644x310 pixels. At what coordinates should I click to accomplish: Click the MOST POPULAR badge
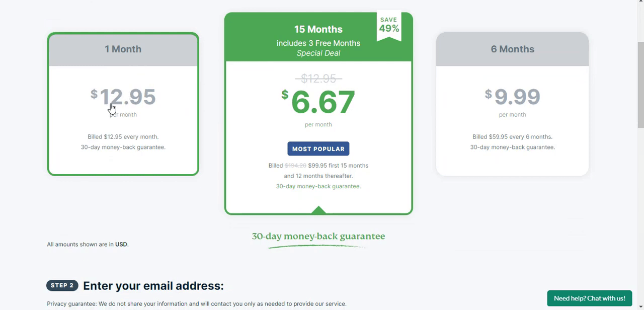(x=318, y=149)
